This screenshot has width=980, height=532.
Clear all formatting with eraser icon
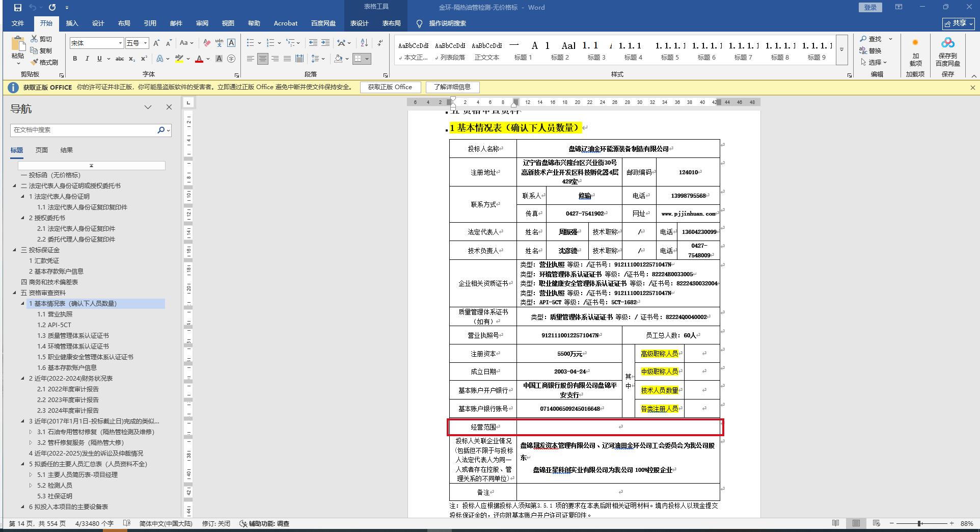(x=207, y=43)
